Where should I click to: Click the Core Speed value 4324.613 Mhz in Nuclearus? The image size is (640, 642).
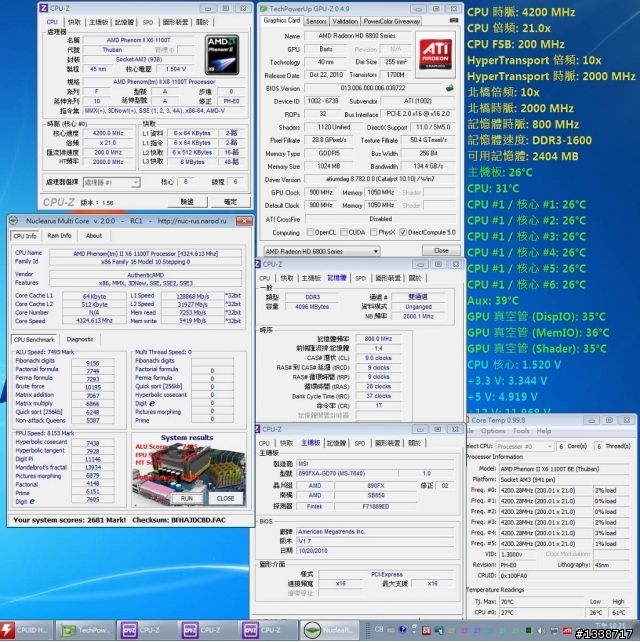(94, 321)
